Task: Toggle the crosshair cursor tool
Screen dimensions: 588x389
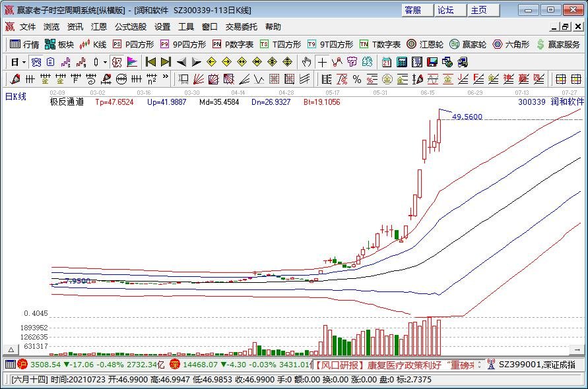Action: coord(322,62)
